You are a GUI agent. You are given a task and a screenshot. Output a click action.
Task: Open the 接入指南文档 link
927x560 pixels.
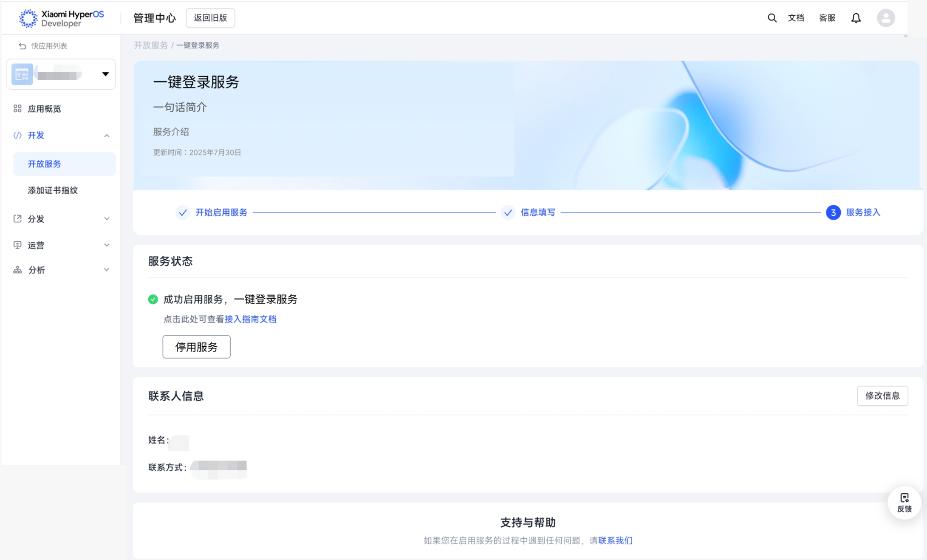[x=250, y=319]
